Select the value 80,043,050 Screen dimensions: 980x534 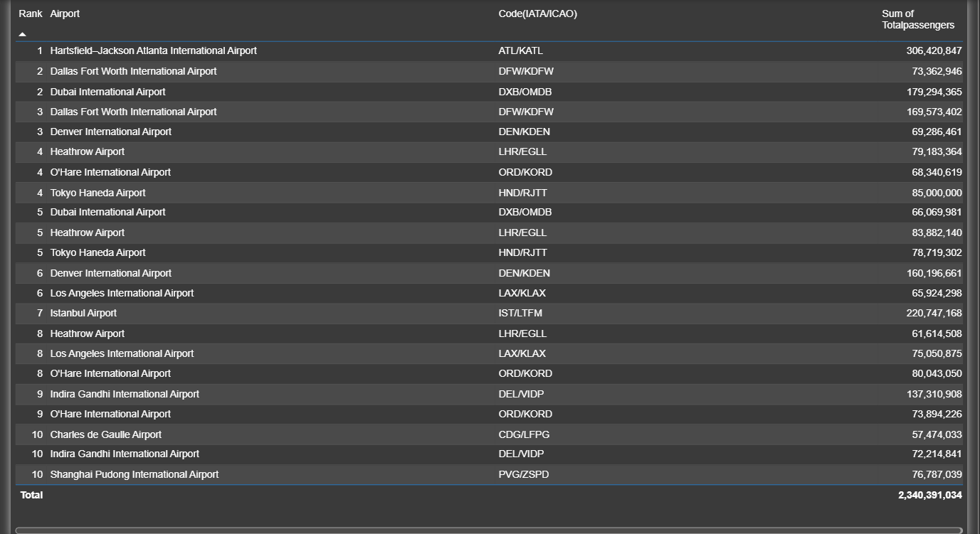tap(937, 373)
